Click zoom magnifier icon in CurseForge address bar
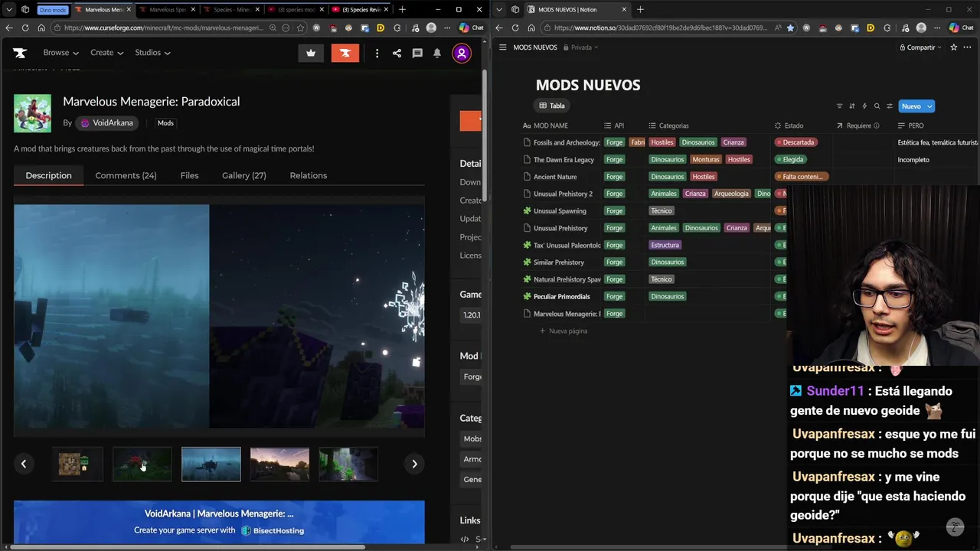 [x=273, y=28]
